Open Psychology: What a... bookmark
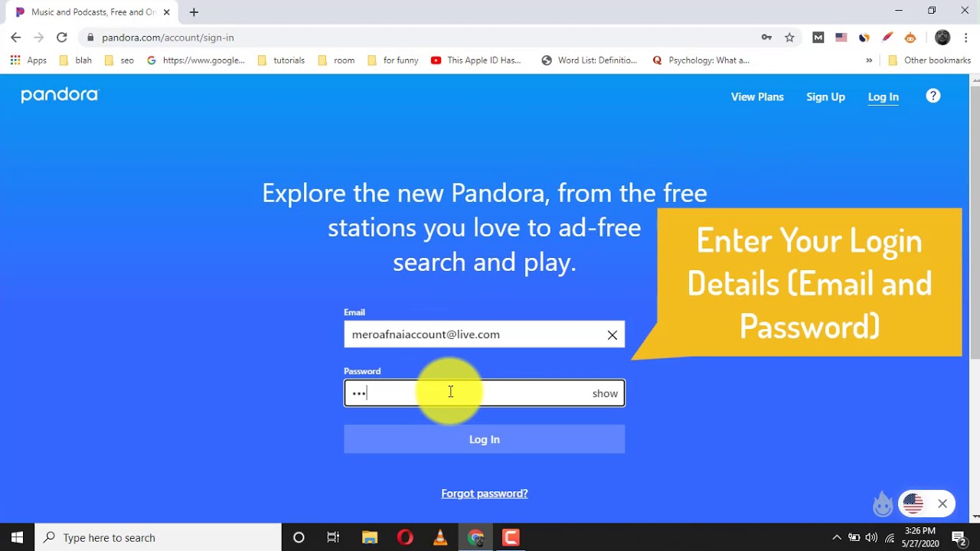 pos(701,60)
